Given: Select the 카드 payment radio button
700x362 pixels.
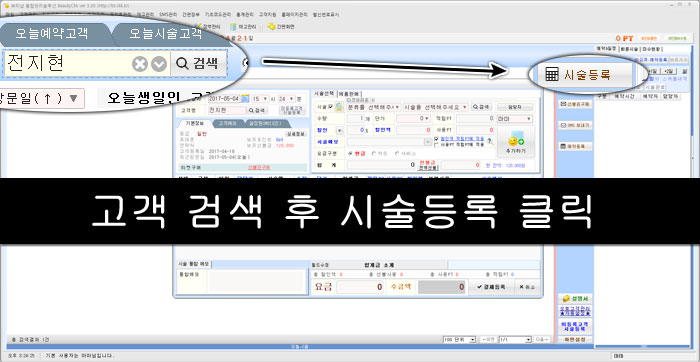Looking at the screenshot, I should 373,153.
